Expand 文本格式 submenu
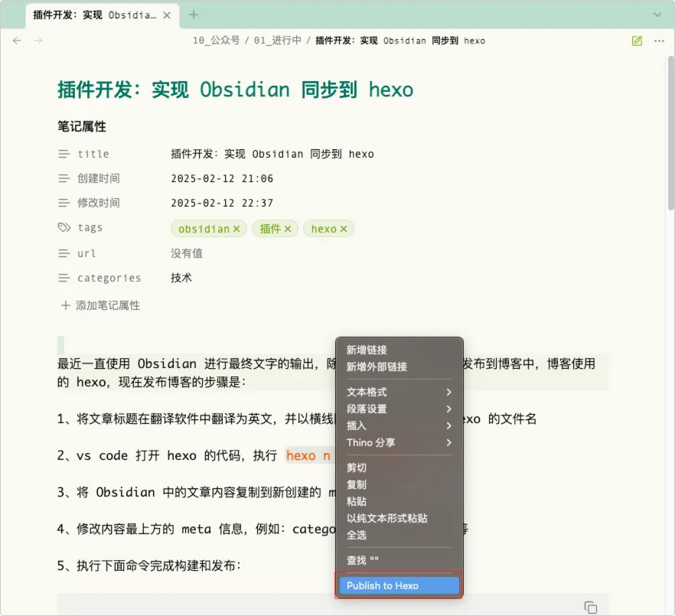This screenshot has width=675, height=616. 399,392
